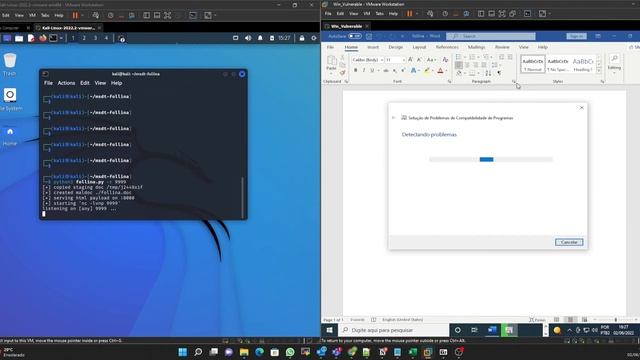
Task: Switch to Word Layout tab
Action: pyautogui.click(x=419, y=47)
